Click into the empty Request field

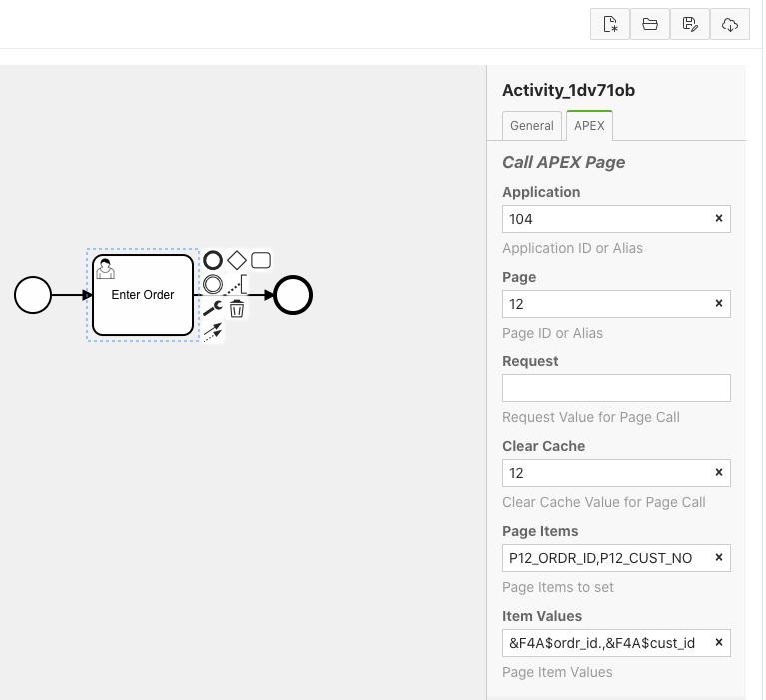[615, 388]
